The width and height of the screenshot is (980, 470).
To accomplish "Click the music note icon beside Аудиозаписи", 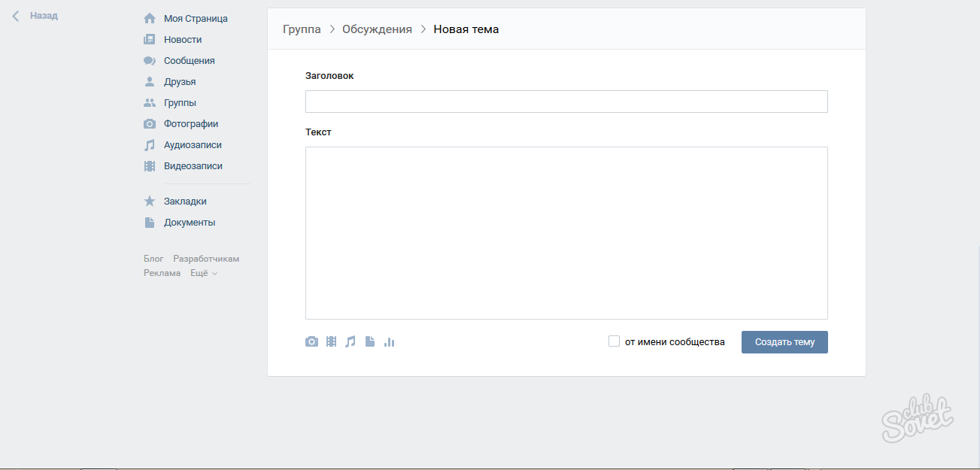I will [150, 145].
